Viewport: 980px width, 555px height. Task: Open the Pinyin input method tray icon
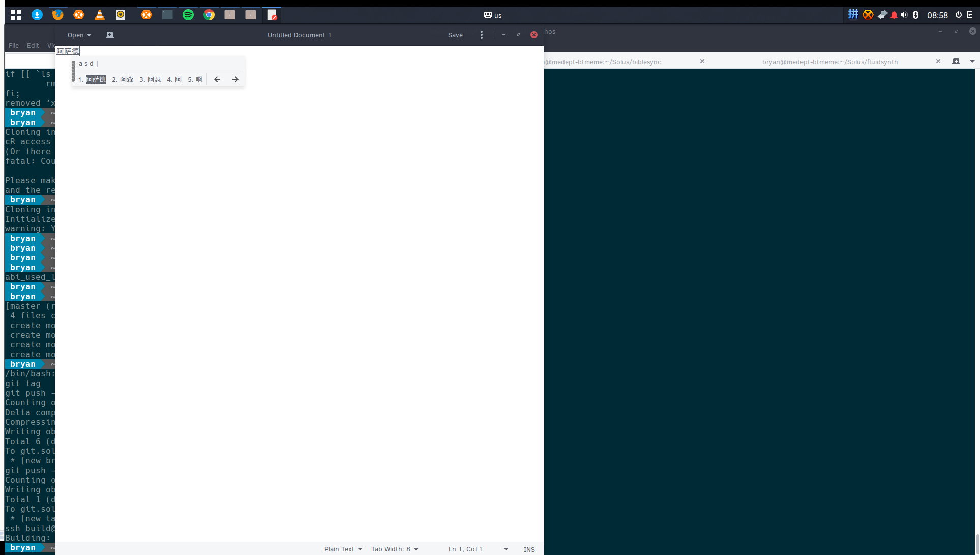pyautogui.click(x=853, y=14)
